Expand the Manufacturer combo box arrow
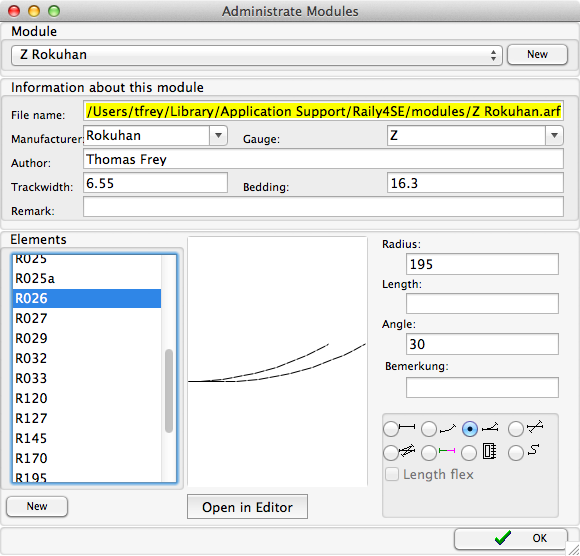 tap(219, 135)
